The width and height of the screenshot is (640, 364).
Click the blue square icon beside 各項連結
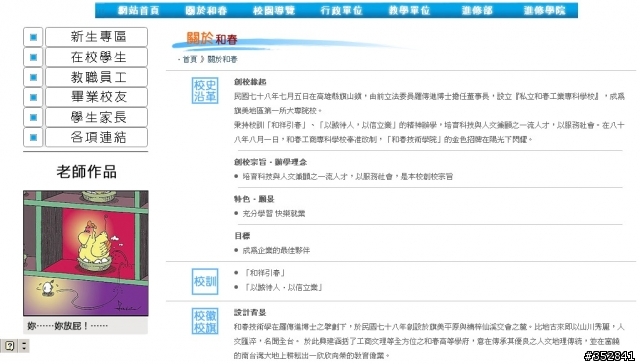pyautogui.click(x=33, y=137)
